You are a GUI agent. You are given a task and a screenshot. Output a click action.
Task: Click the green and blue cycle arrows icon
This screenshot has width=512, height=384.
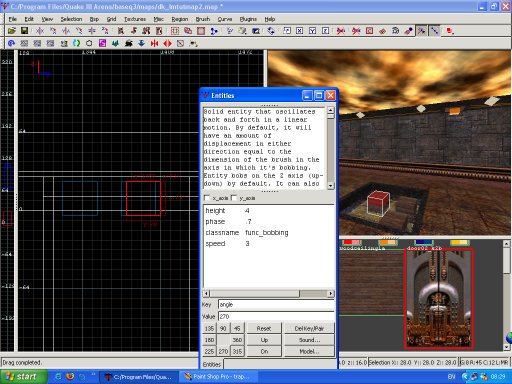pyautogui.click(x=76, y=43)
